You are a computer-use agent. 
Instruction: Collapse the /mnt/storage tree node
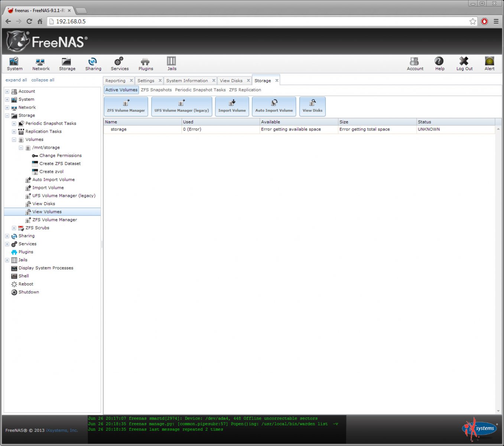(x=21, y=148)
